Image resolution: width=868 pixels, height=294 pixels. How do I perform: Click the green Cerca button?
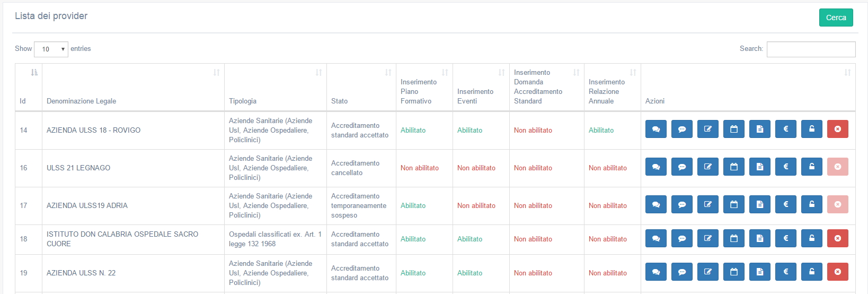(836, 18)
